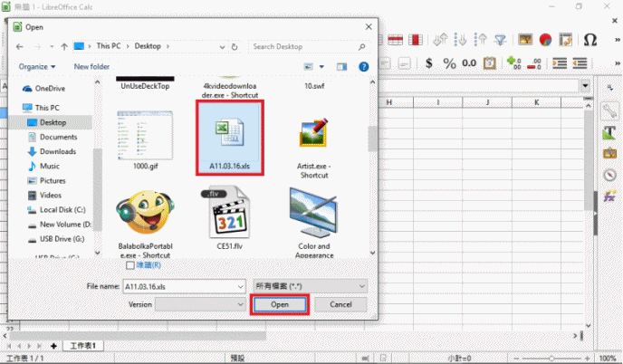
Task: Apply Date format calendar icon
Action: click(490, 62)
